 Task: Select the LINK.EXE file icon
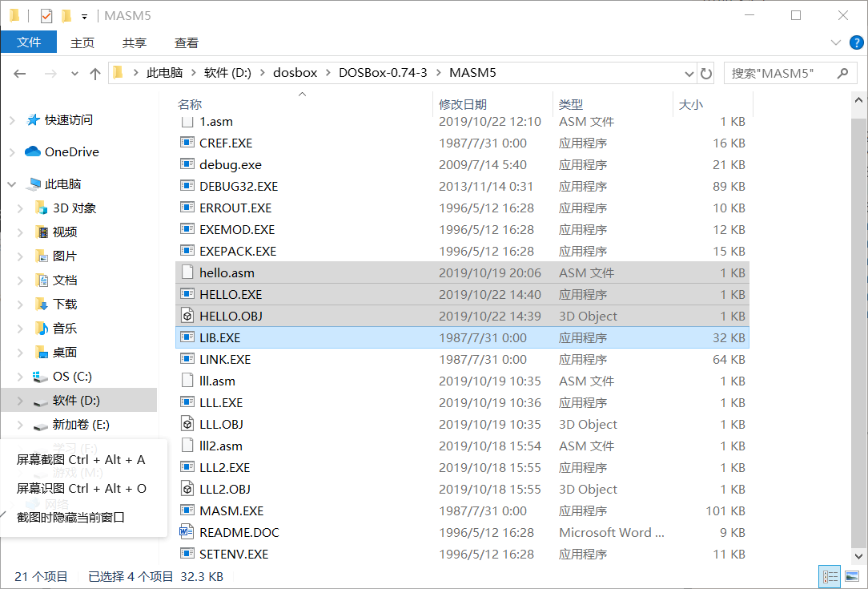pyautogui.click(x=187, y=359)
